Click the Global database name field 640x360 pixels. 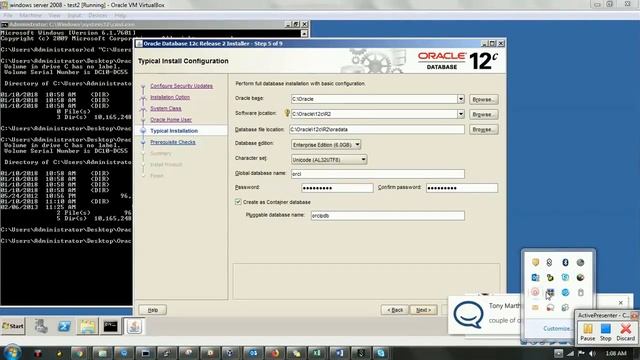coord(378,174)
